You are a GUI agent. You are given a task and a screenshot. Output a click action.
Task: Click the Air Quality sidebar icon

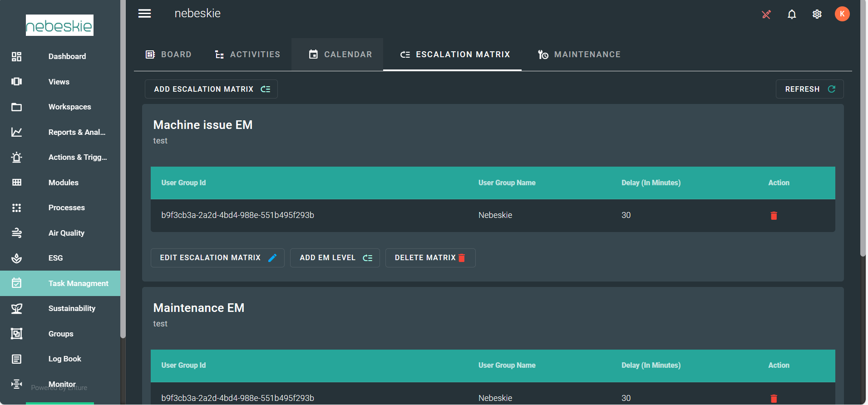click(17, 233)
